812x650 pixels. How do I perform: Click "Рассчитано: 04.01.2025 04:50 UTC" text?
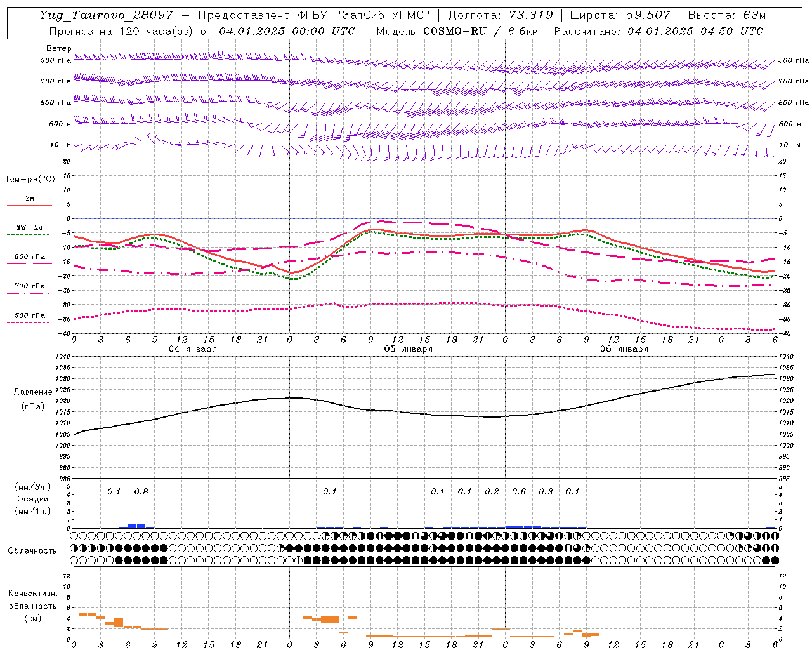point(658,31)
